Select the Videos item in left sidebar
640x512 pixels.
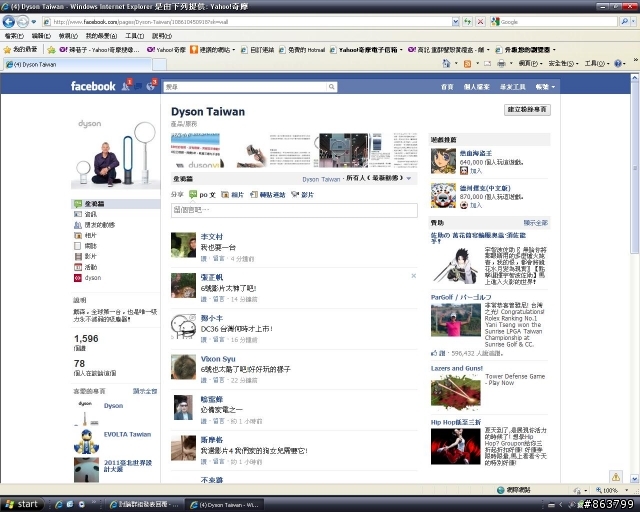pyautogui.click(x=116, y=256)
